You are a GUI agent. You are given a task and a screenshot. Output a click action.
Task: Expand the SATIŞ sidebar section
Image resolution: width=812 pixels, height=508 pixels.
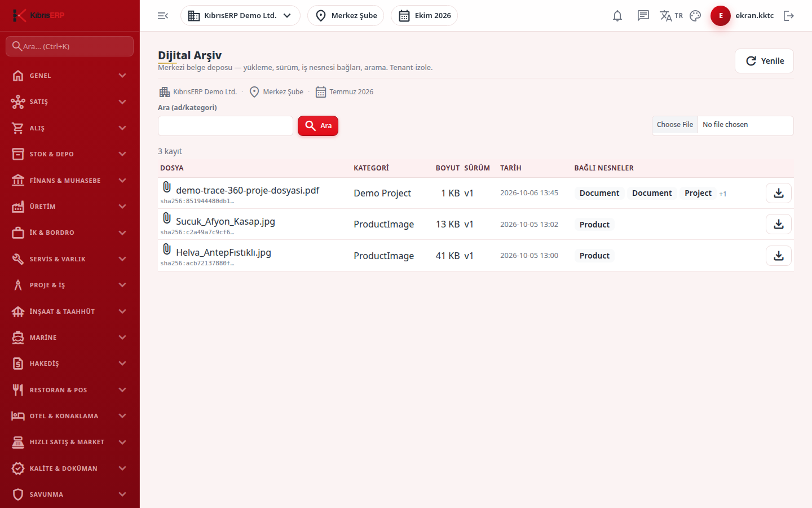70,102
